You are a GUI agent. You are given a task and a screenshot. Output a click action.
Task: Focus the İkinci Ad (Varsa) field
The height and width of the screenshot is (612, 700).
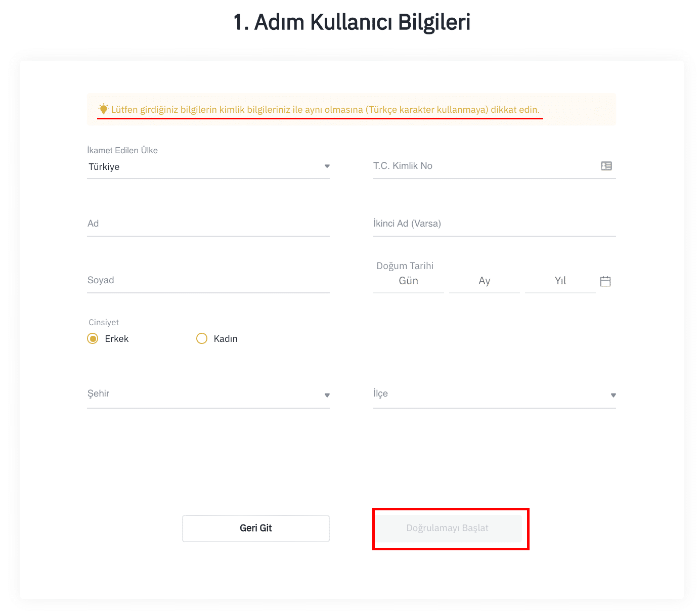pyautogui.click(x=494, y=224)
